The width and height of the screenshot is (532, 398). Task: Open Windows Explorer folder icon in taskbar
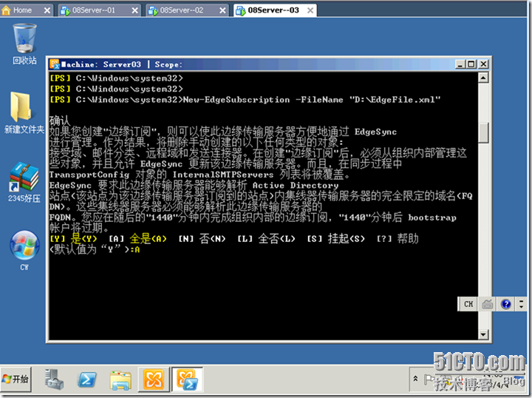pos(120,380)
